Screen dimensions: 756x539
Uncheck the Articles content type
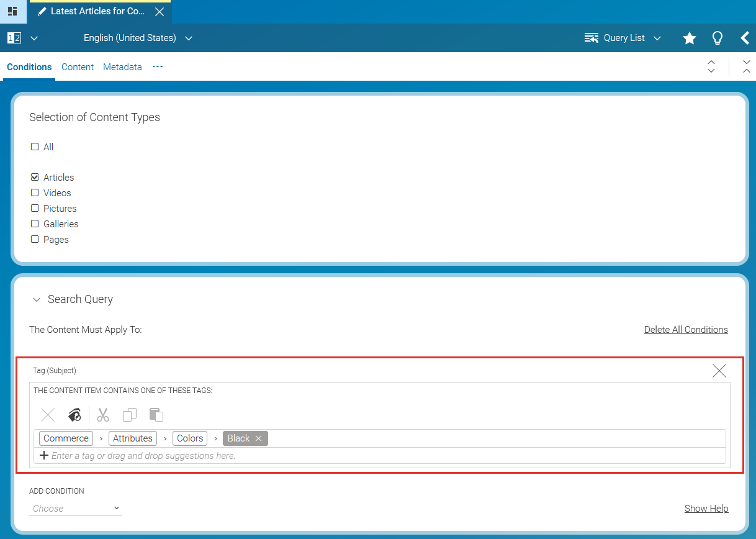click(35, 177)
